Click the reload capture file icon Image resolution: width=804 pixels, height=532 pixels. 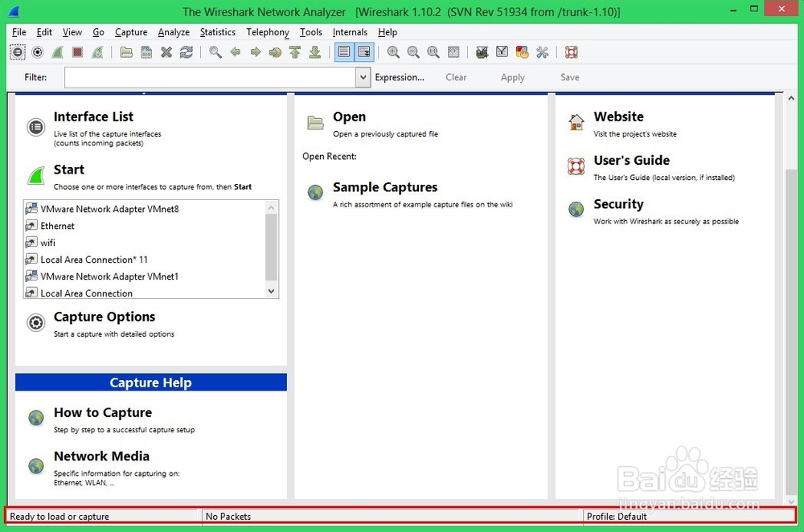(187, 51)
